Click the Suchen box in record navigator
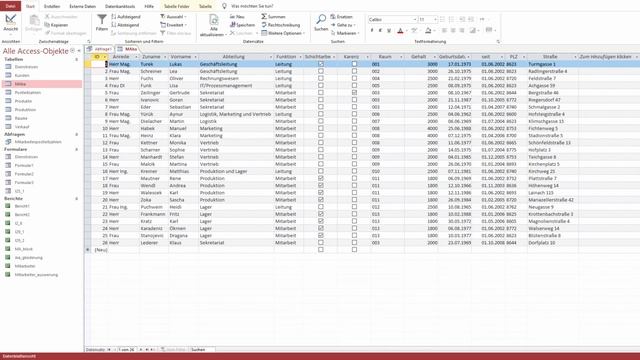 coord(202,350)
